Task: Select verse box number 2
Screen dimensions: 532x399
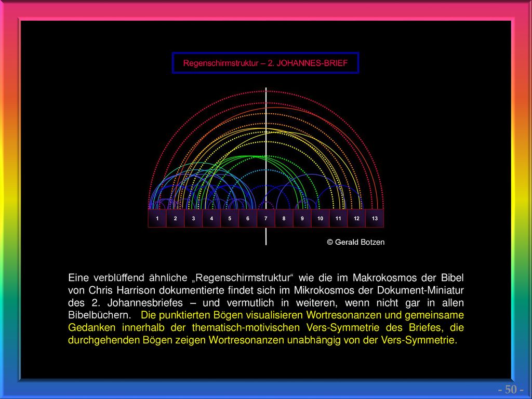Action: 176,218
